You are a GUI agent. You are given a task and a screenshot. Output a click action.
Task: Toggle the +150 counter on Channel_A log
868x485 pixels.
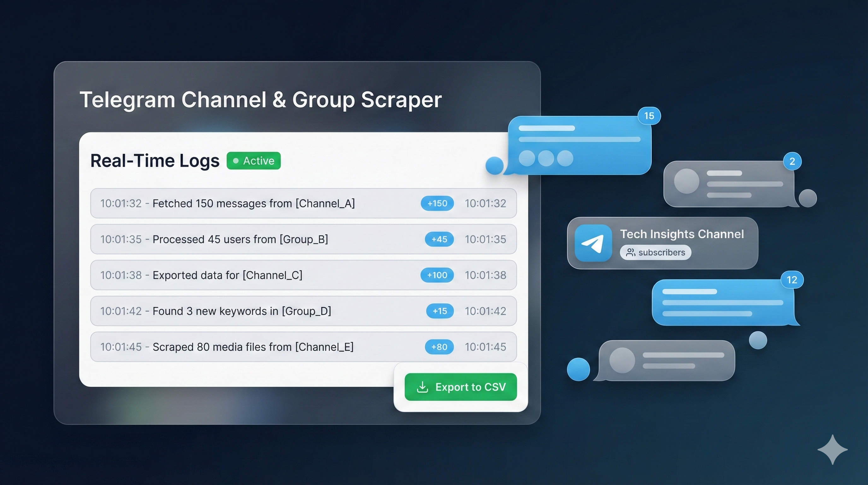[x=437, y=203]
